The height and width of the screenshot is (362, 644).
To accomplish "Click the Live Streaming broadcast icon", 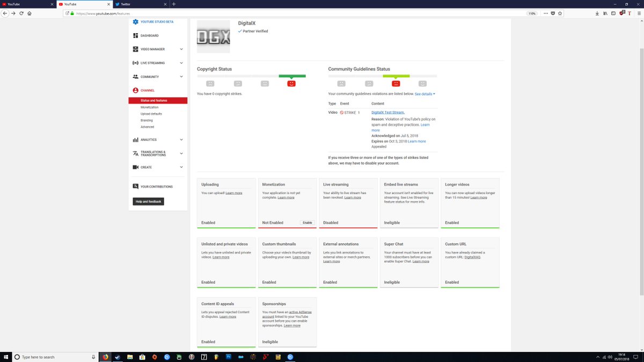I will coord(136,63).
